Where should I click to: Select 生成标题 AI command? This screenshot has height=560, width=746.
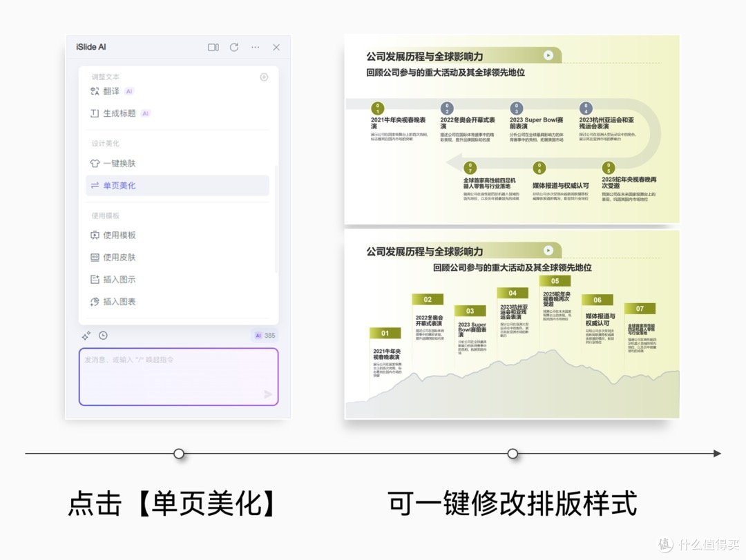click(x=178, y=113)
